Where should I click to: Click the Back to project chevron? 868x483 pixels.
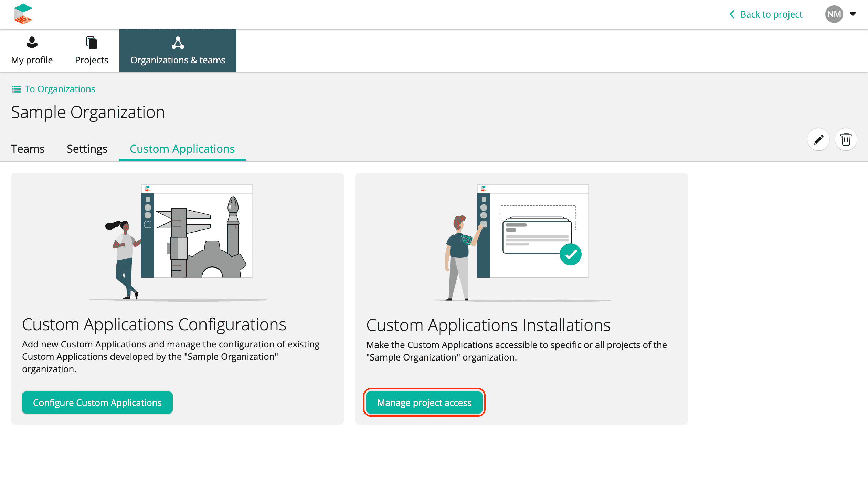[x=732, y=14]
